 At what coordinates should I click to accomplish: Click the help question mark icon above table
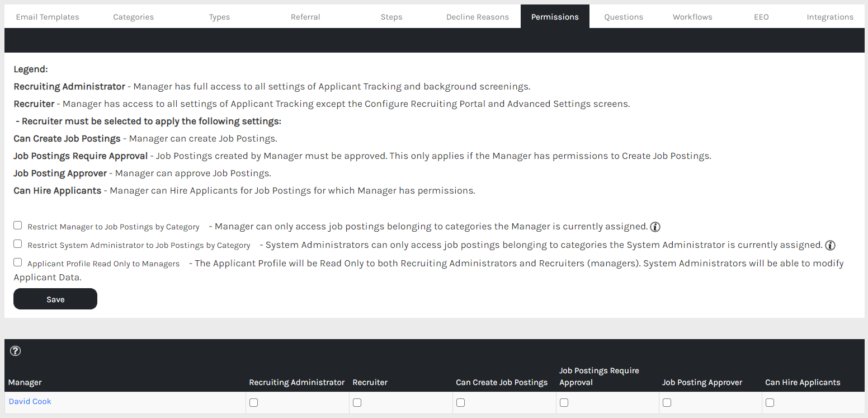(x=16, y=351)
